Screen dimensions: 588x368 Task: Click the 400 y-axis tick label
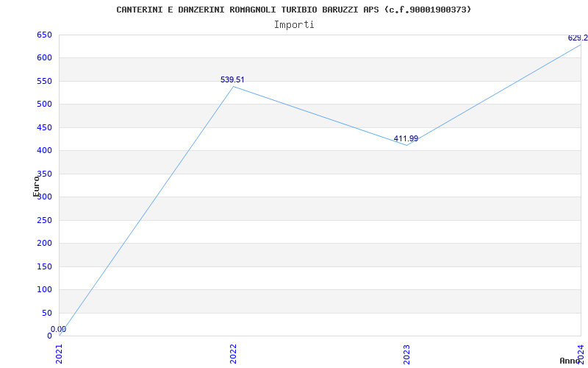click(44, 151)
